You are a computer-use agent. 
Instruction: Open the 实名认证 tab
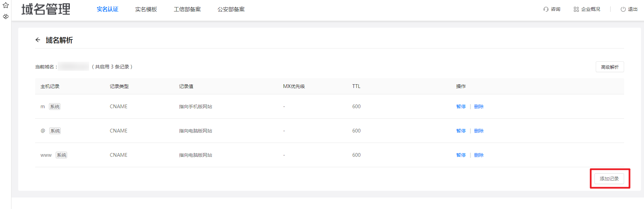[107, 9]
